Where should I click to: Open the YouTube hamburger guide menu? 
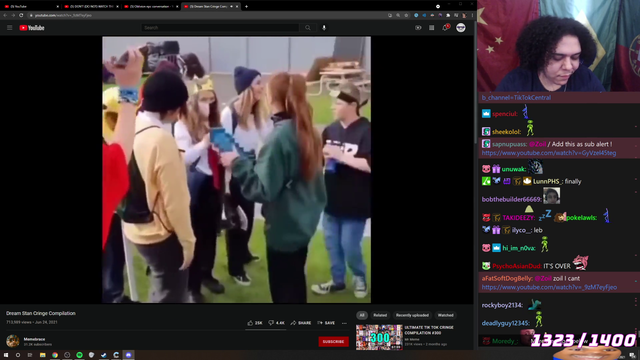pos(9,28)
